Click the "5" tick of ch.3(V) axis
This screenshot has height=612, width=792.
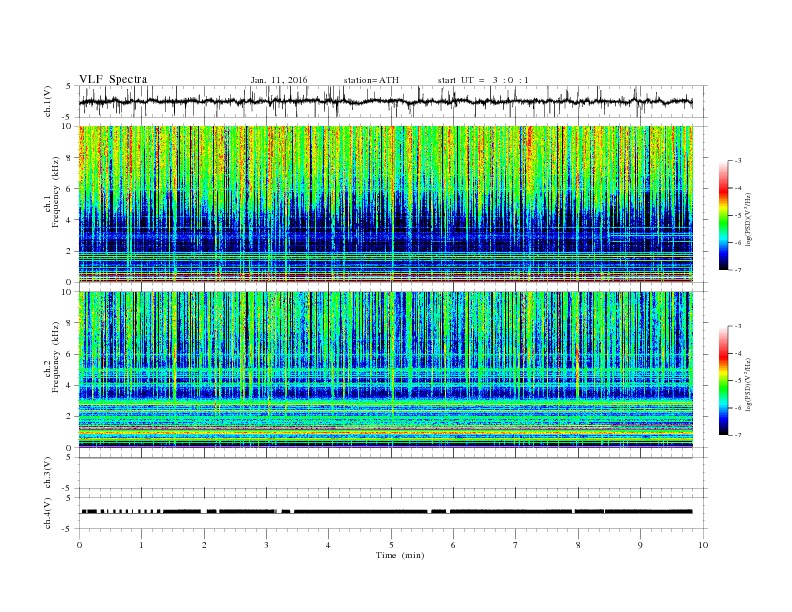point(68,457)
